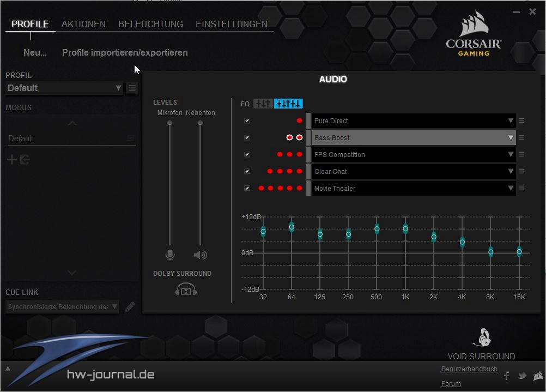The width and height of the screenshot is (546, 392).
Task: Click the 16K EQ slider handle
Action: click(519, 251)
